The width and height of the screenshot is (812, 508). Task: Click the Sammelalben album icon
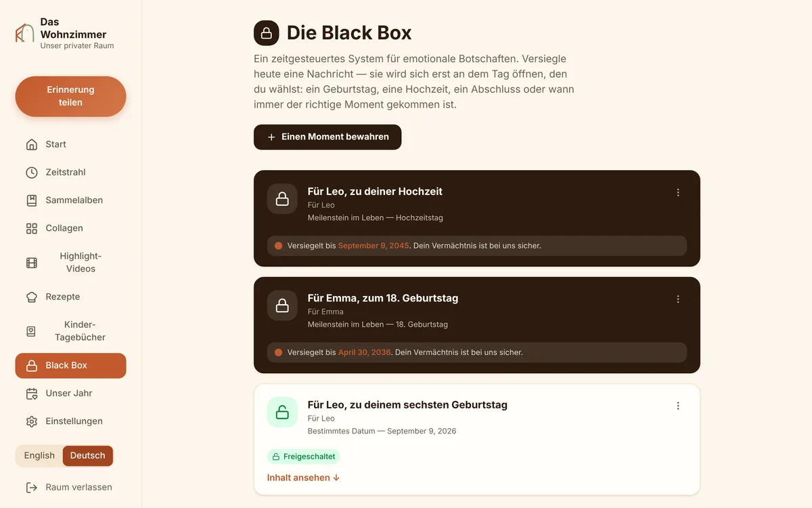point(32,200)
